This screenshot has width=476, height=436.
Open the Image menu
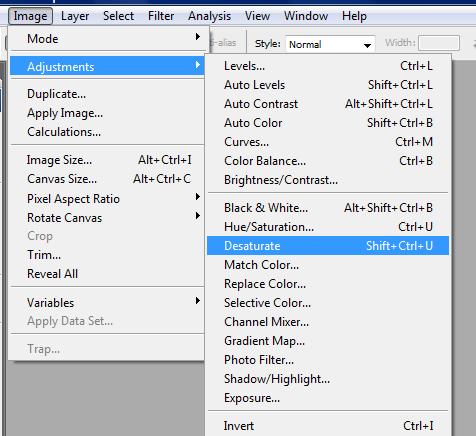[30, 16]
